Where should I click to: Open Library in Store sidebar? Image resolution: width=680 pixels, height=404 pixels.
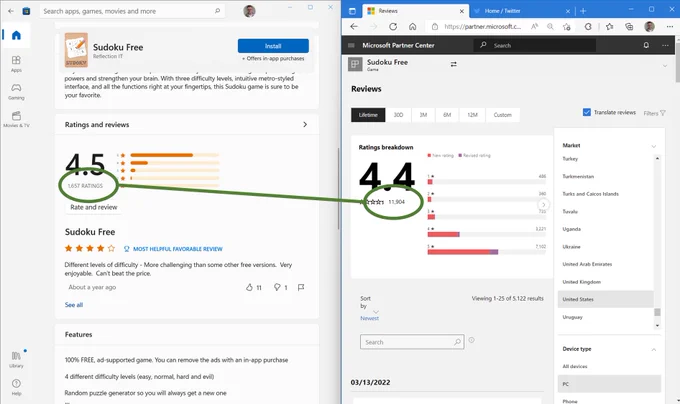16,359
